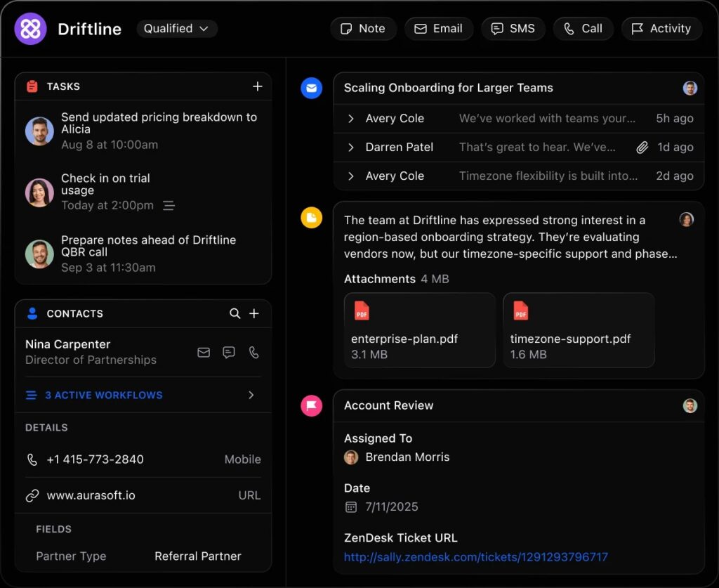
Task: Email Nina Carpenter via envelope icon
Action: [x=204, y=352]
